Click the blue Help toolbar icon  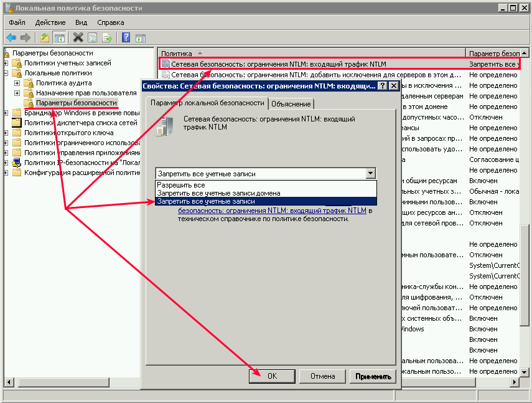(x=126, y=37)
